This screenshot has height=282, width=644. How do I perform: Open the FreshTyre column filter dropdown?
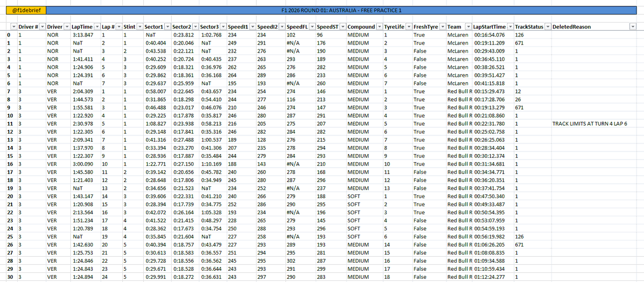442,27
